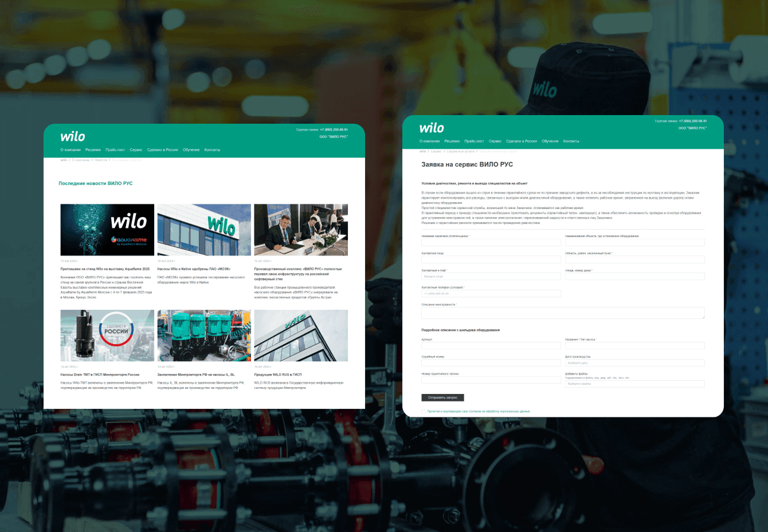Click the 'Улица, номер дома' input field
Screen dimensions: 768x532
pos(635,277)
